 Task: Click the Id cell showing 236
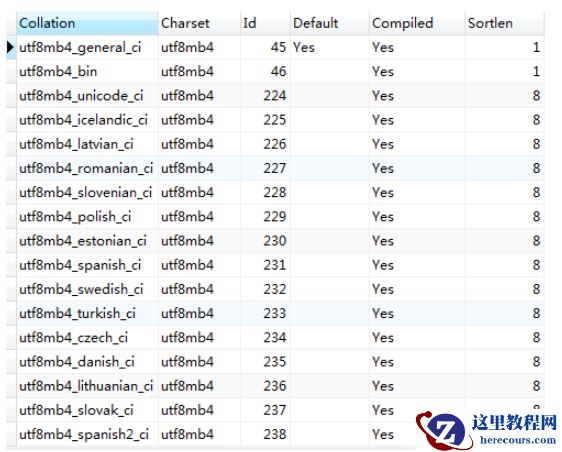pyautogui.click(x=265, y=386)
